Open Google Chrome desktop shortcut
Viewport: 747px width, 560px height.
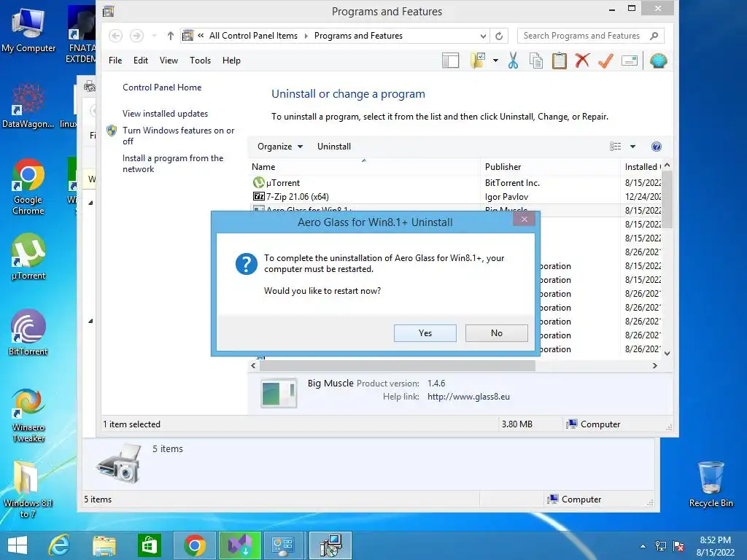(28, 187)
